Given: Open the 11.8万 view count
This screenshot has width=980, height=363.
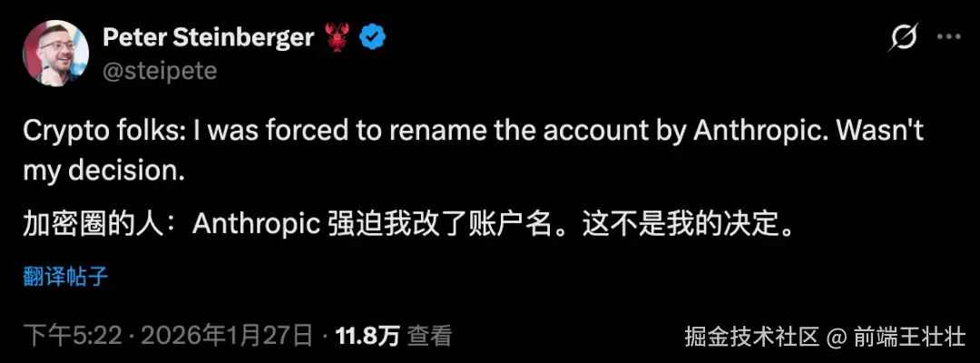Looking at the screenshot, I should (x=367, y=337).
